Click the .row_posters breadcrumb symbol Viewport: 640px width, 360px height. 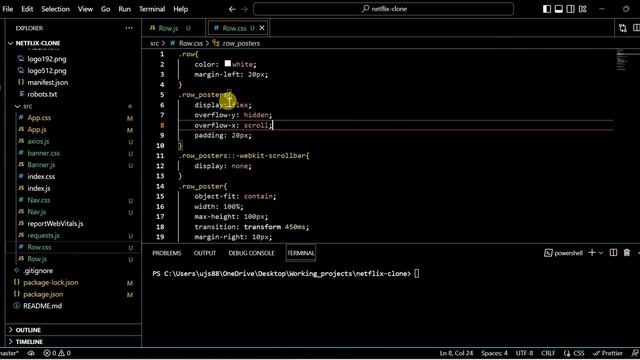point(240,43)
